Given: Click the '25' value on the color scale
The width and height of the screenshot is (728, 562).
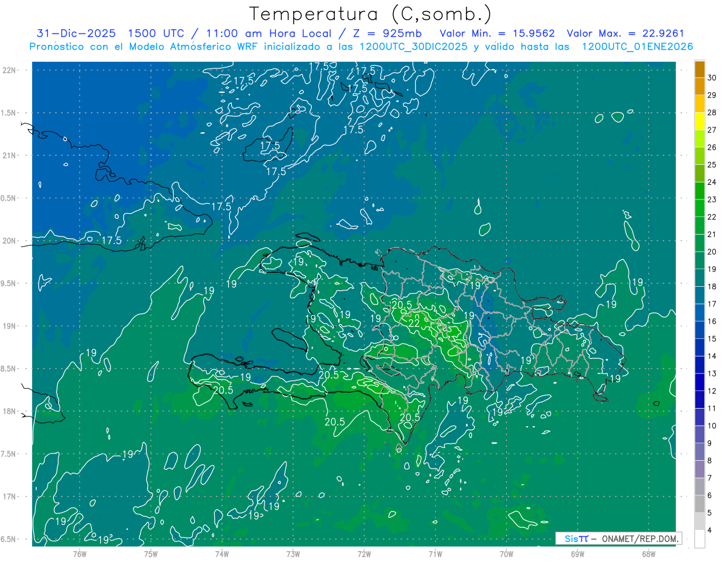Looking at the screenshot, I should (712, 165).
